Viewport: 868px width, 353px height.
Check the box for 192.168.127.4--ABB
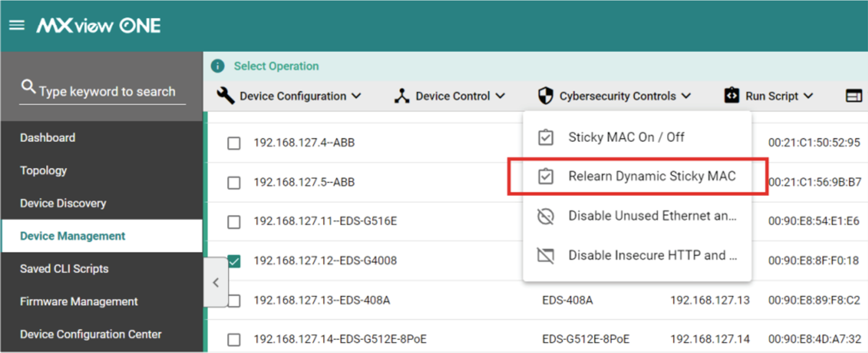(x=234, y=143)
